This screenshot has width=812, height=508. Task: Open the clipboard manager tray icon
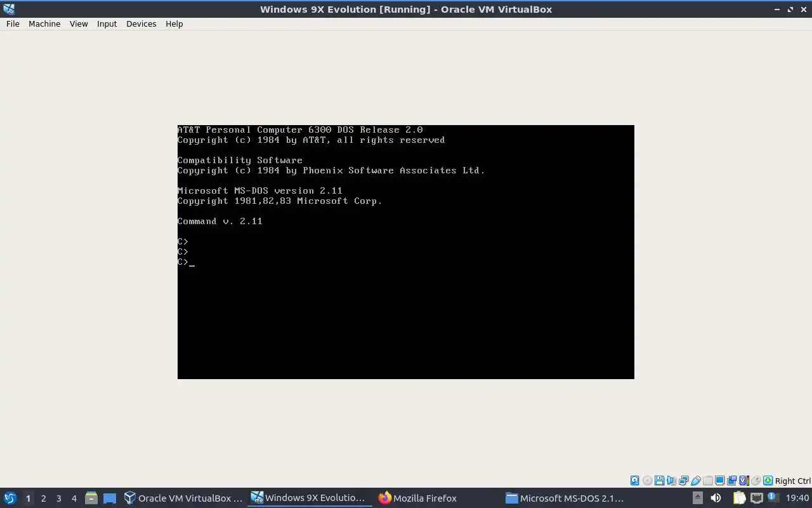point(739,498)
